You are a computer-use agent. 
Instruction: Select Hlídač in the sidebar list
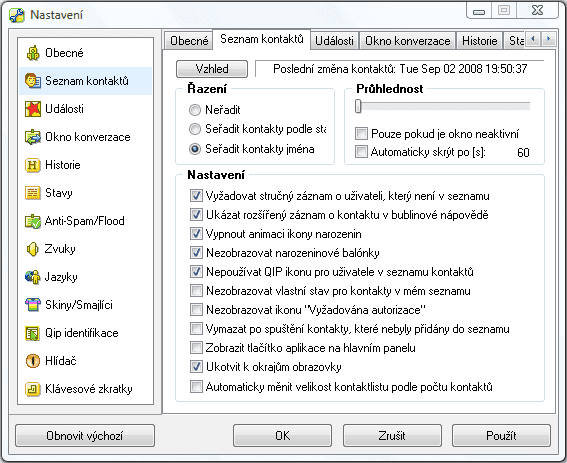(86, 361)
